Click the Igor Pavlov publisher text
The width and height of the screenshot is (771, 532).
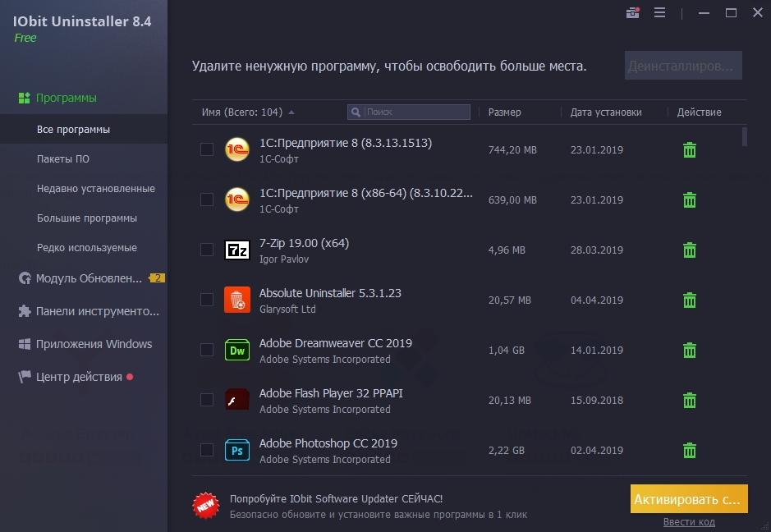pyautogui.click(x=284, y=259)
